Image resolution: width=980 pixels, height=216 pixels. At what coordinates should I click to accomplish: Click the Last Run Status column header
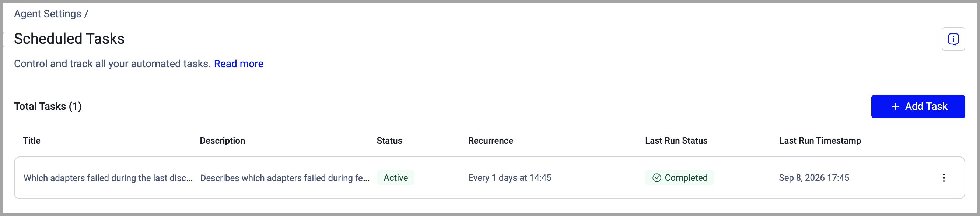(x=676, y=140)
